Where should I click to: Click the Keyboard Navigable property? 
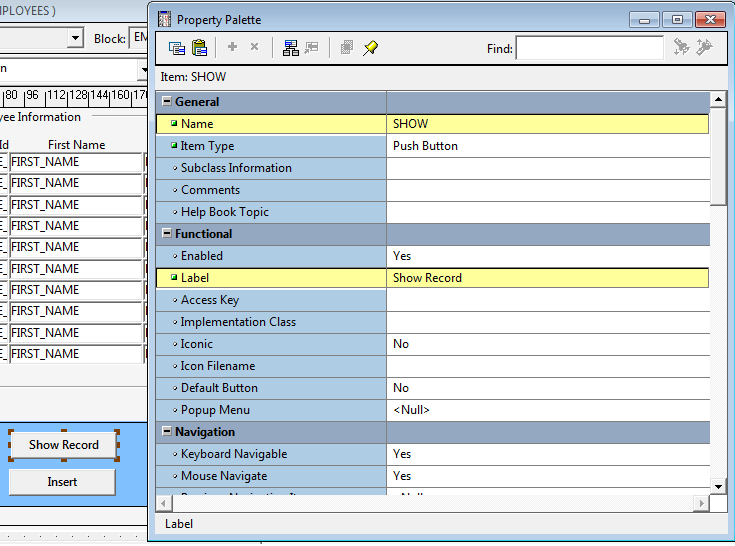pyautogui.click(x=271, y=455)
